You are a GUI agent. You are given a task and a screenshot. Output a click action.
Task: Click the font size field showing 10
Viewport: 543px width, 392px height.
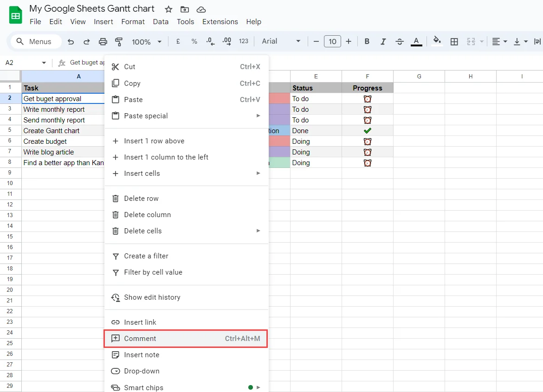click(332, 42)
